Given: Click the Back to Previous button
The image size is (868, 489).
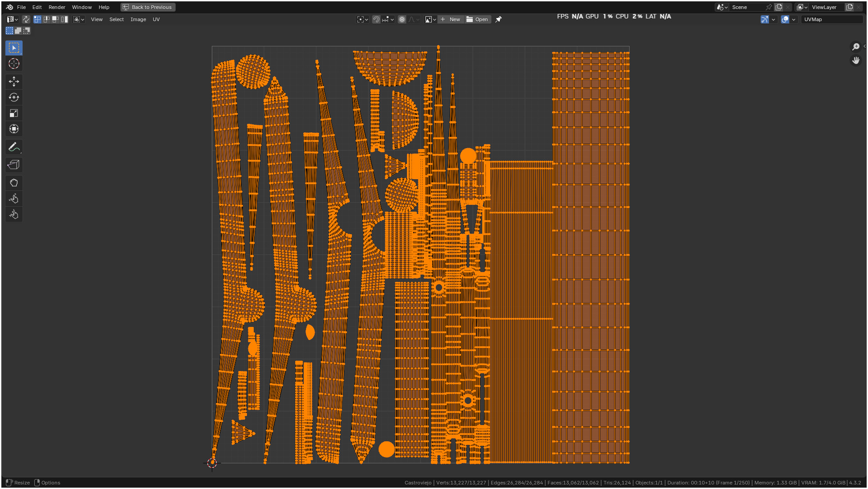Looking at the screenshot, I should click(148, 7).
